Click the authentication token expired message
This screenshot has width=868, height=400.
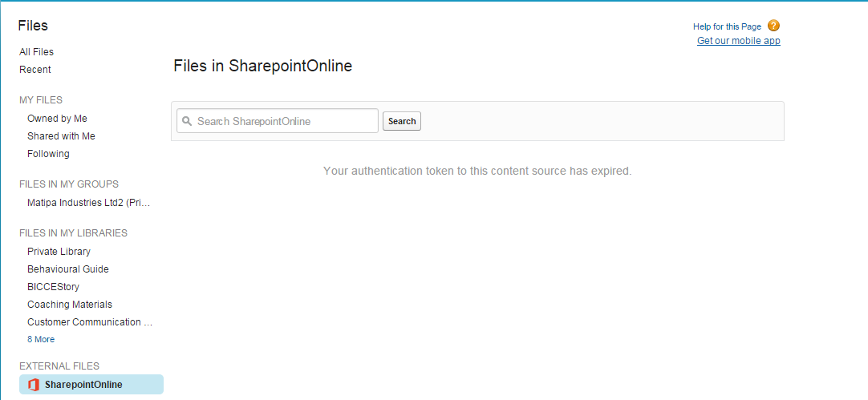(477, 171)
